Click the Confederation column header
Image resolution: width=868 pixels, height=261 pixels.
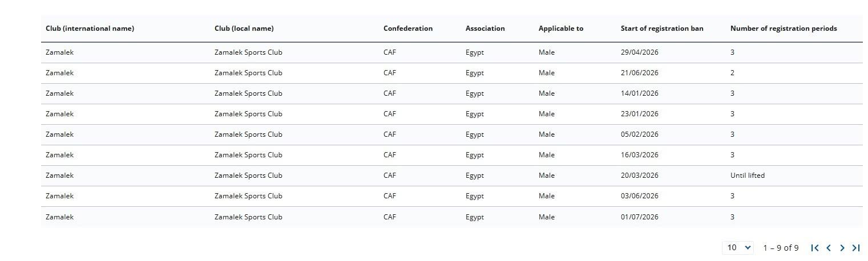[408, 28]
